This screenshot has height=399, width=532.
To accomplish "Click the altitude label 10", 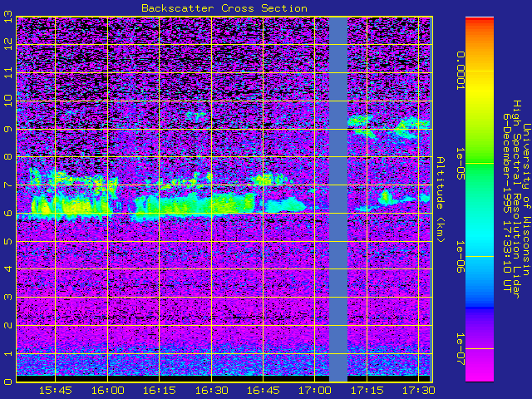I will pyautogui.click(x=8, y=101).
